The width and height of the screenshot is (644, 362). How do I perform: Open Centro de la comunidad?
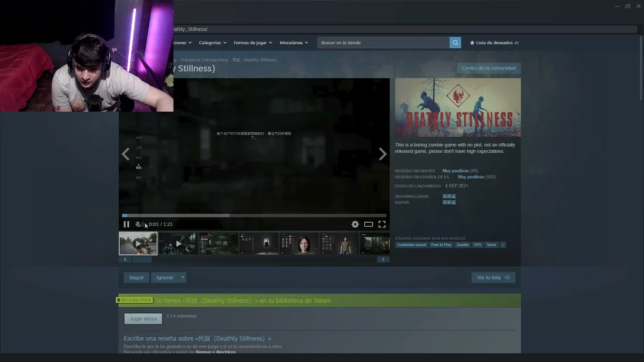[489, 68]
